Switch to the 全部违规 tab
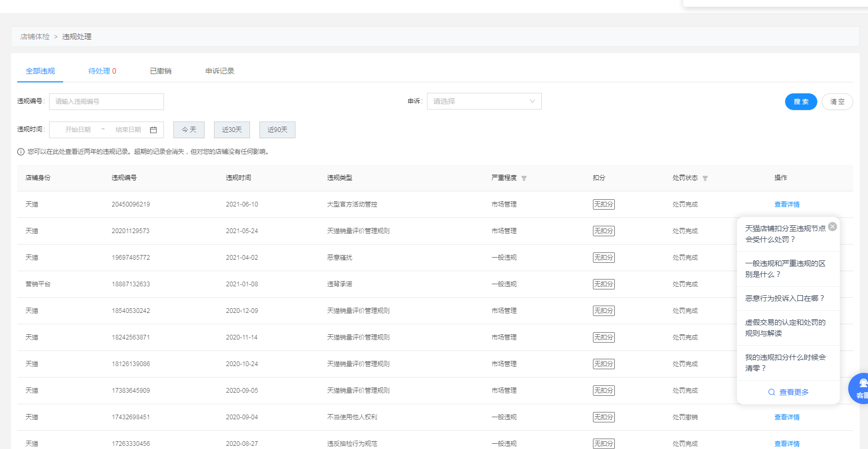 click(40, 71)
